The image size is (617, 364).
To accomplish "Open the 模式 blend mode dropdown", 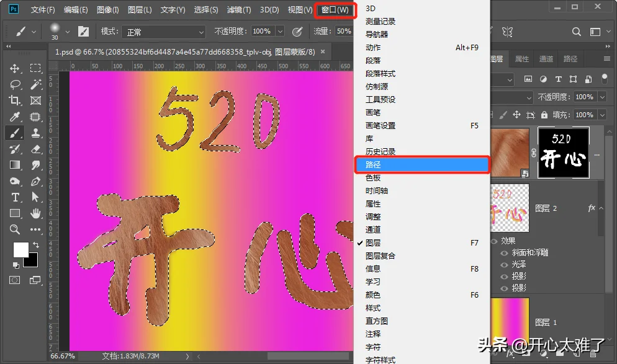I will click(x=164, y=32).
